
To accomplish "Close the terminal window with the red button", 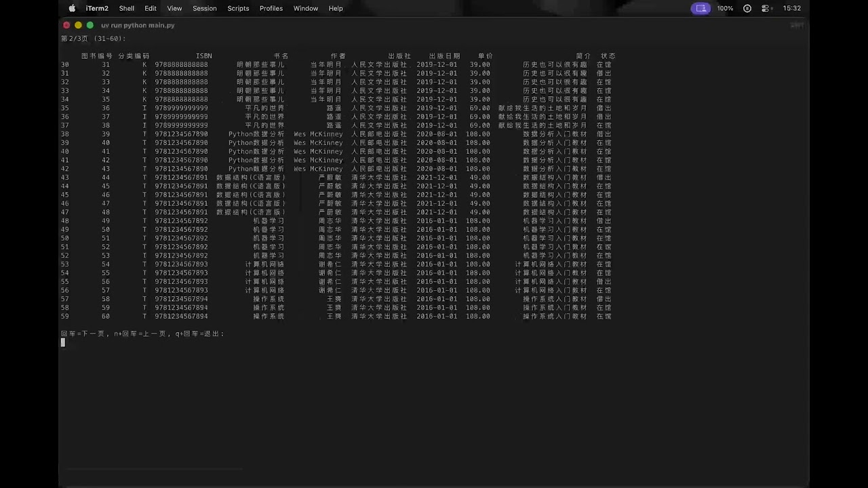I will click(66, 25).
